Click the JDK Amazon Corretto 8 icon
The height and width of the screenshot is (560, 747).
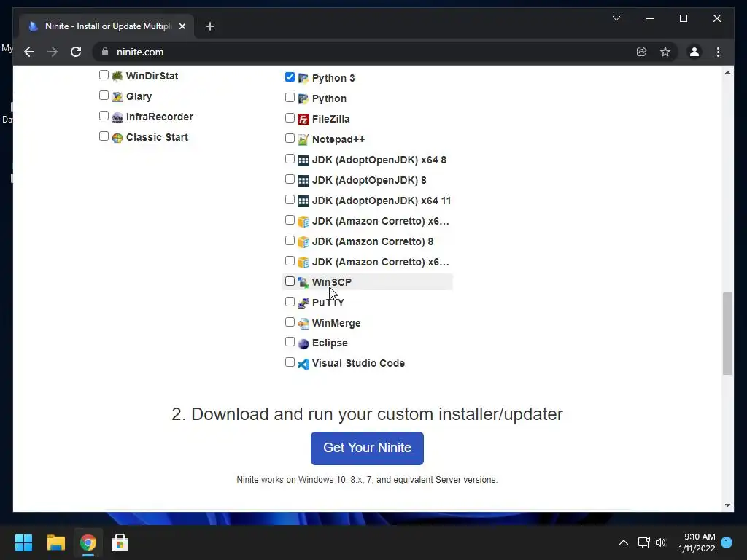(x=303, y=242)
